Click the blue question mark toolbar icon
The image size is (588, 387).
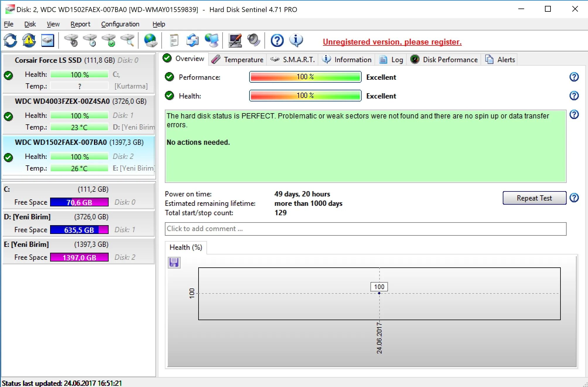pyautogui.click(x=277, y=40)
